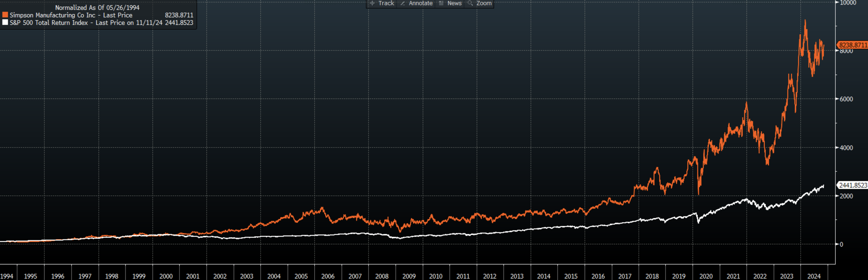Click the white 2441.8523 price tag
Image resolution: width=868 pixels, height=280 pixels.
click(x=853, y=185)
